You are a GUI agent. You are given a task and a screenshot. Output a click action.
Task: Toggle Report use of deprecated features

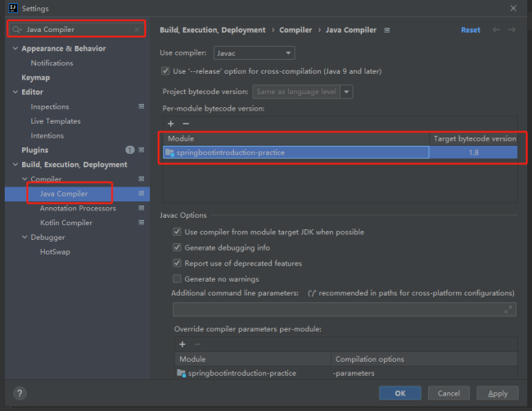tap(177, 263)
